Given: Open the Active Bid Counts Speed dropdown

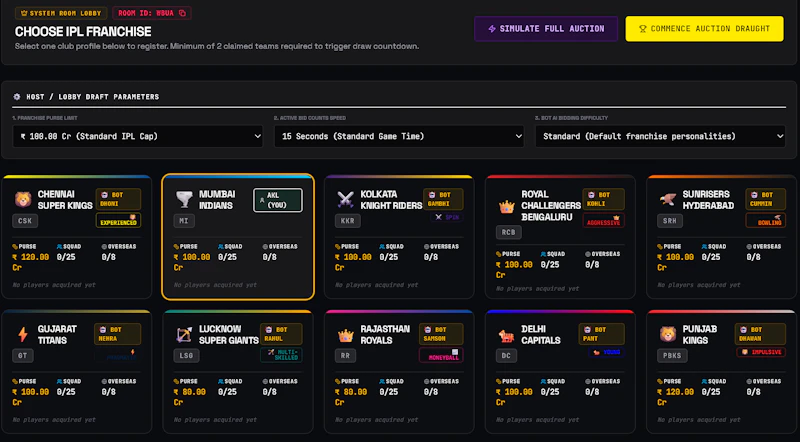Looking at the screenshot, I should (399, 136).
